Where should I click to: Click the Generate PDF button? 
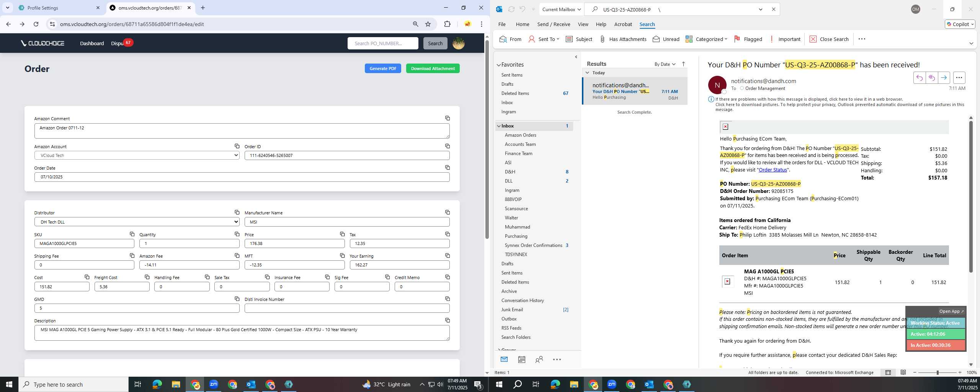(383, 69)
